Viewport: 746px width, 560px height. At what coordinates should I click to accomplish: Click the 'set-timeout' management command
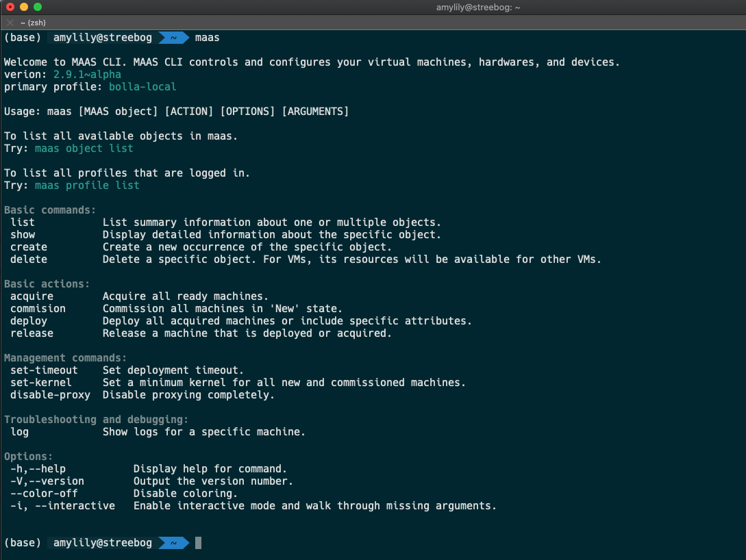coord(44,370)
